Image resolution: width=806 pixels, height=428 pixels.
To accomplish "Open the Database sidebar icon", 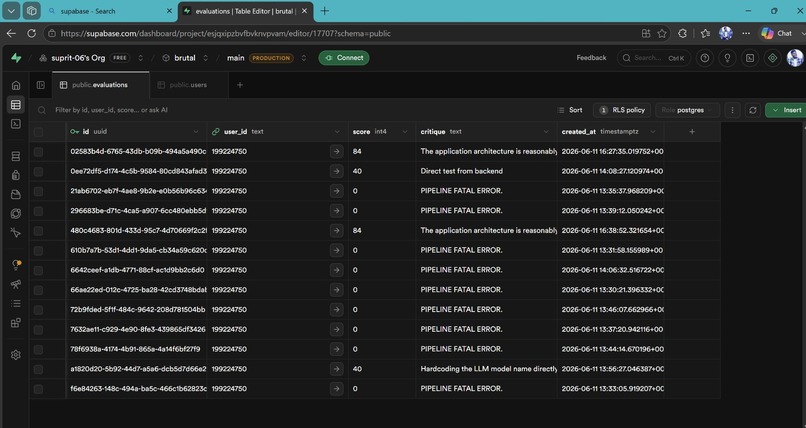I will (16, 156).
